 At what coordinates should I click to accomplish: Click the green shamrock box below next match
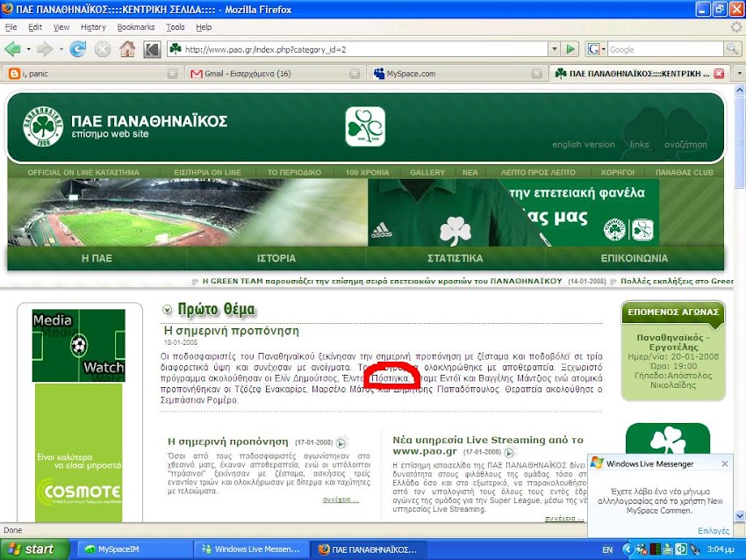668,439
